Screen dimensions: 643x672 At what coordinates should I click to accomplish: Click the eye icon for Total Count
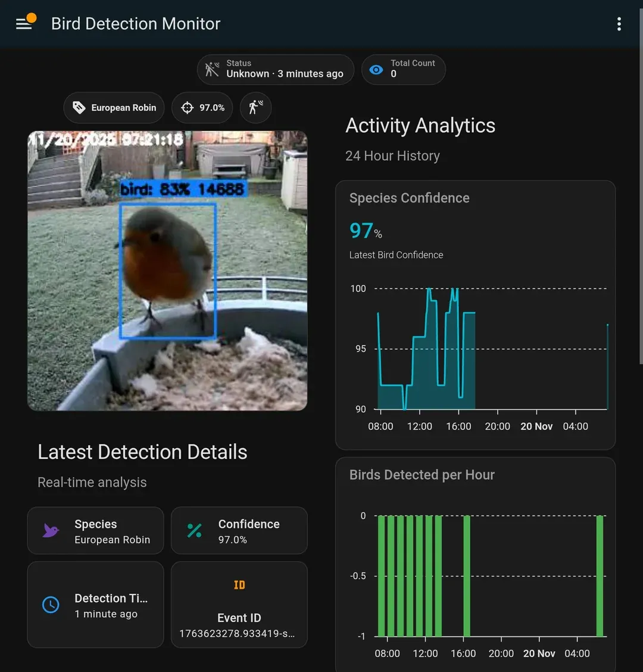pos(376,70)
